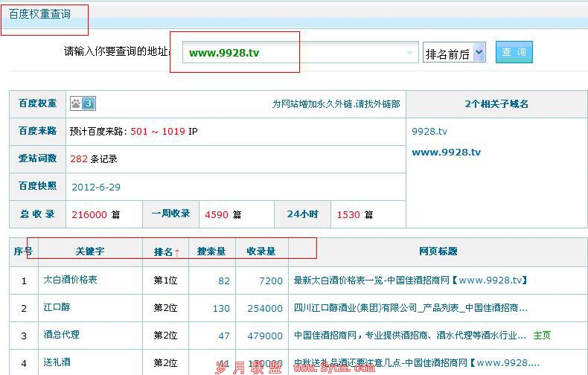Click the 一周收录 label

170,214
